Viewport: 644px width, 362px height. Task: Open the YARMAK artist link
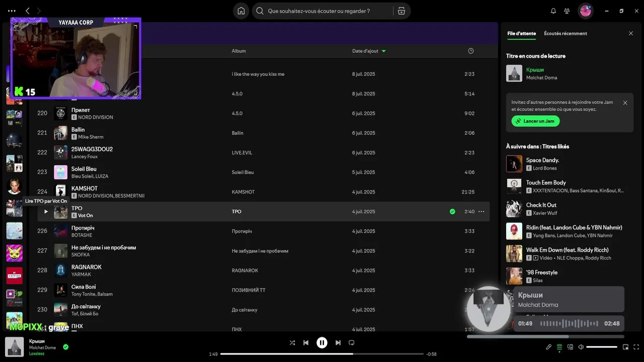[x=81, y=275]
